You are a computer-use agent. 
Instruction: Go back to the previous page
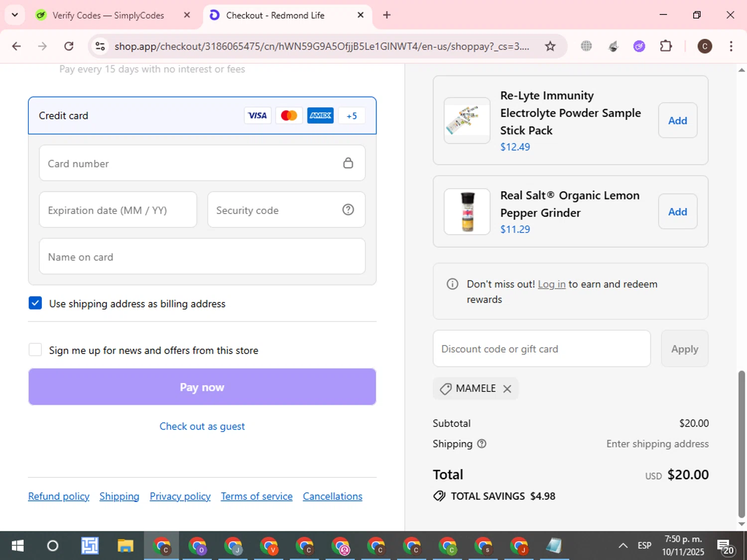click(x=16, y=46)
